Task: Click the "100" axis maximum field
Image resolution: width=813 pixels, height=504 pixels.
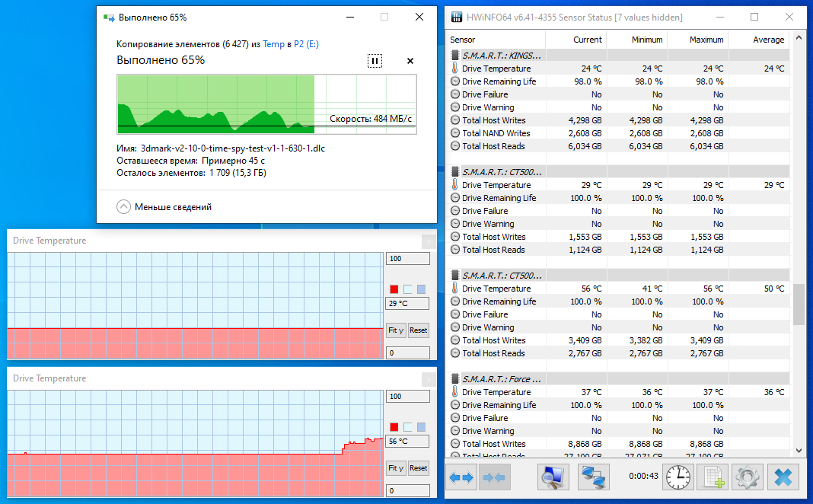Action: (407, 258)
